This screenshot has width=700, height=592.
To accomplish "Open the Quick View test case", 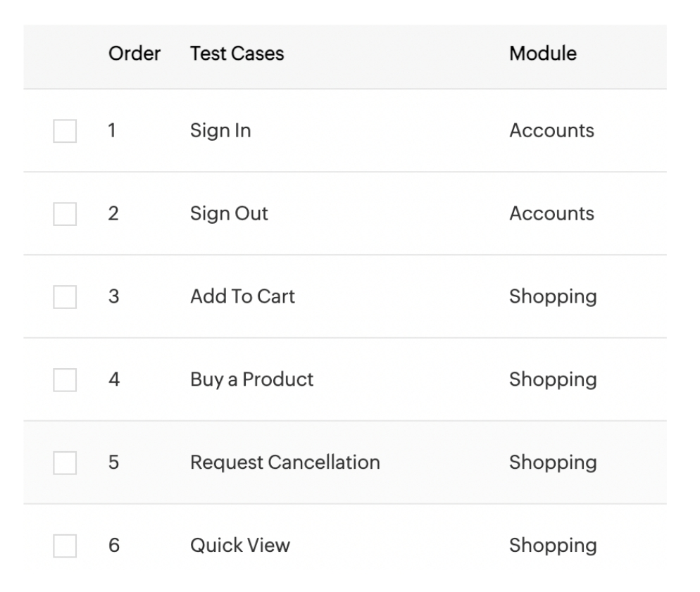I will point(239,546).
